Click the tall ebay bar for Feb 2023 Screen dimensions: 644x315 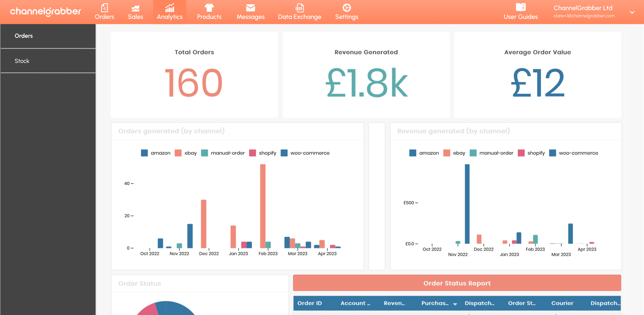coord(263,206)
